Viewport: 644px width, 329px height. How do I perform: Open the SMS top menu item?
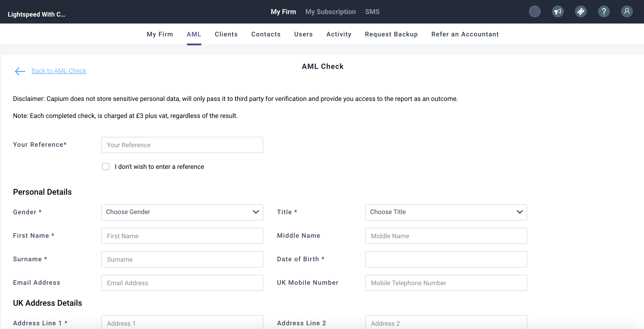372,12
